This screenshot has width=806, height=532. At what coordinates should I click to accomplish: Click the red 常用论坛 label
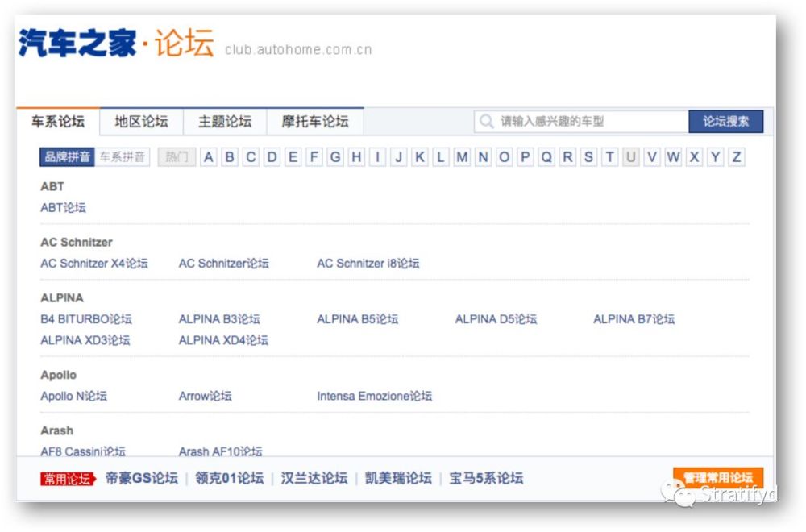(68, 479)
